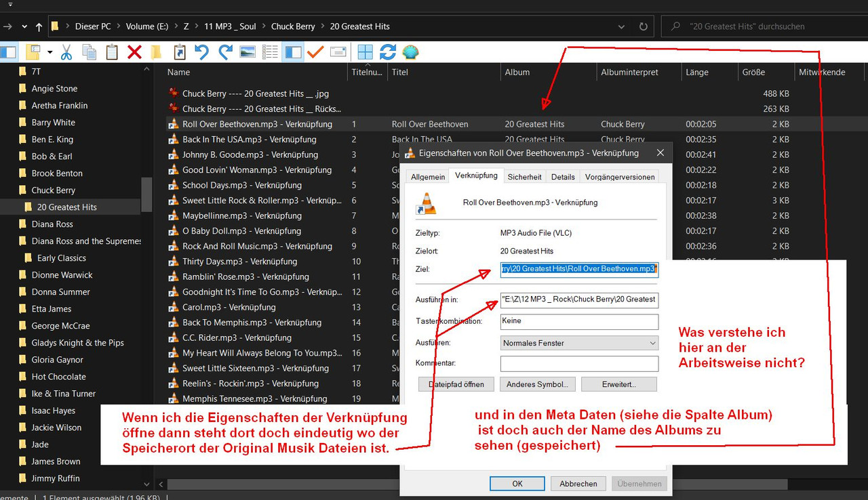This screenshot has width=868, height=500.
Task: Click the Paste shortcut toolbar icon
Action: point(180,52)
